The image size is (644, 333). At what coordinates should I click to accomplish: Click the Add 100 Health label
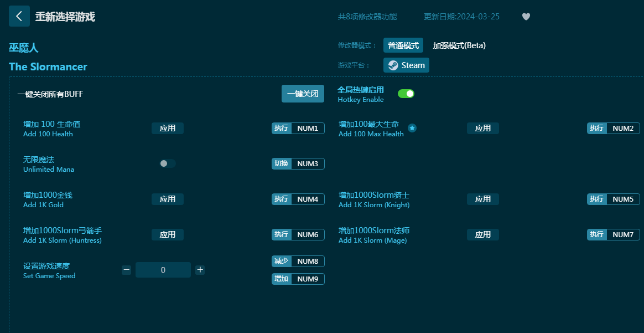click(x=48, y=134)
